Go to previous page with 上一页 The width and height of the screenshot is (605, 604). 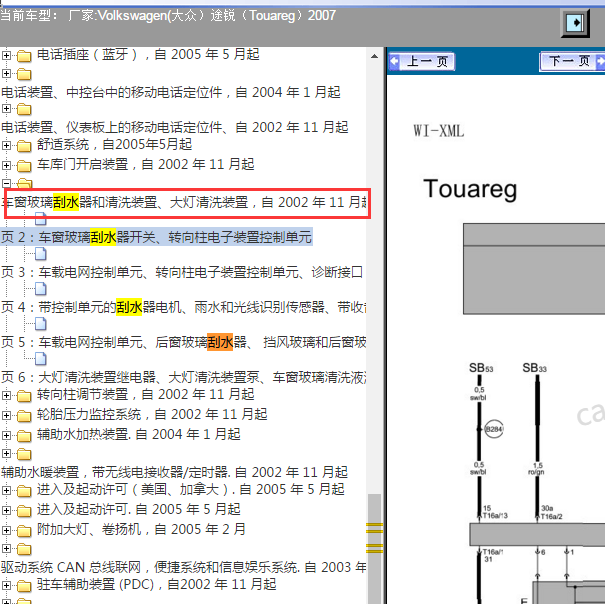pyautogui.click(x=422, y=61)
